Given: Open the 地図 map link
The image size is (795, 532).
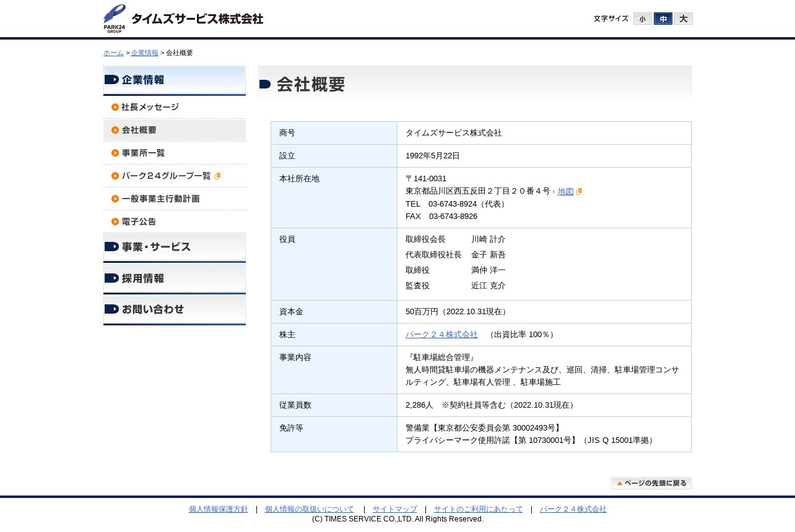Looking at the screenshot, I should pyautogui.click(x=565, y=191).
